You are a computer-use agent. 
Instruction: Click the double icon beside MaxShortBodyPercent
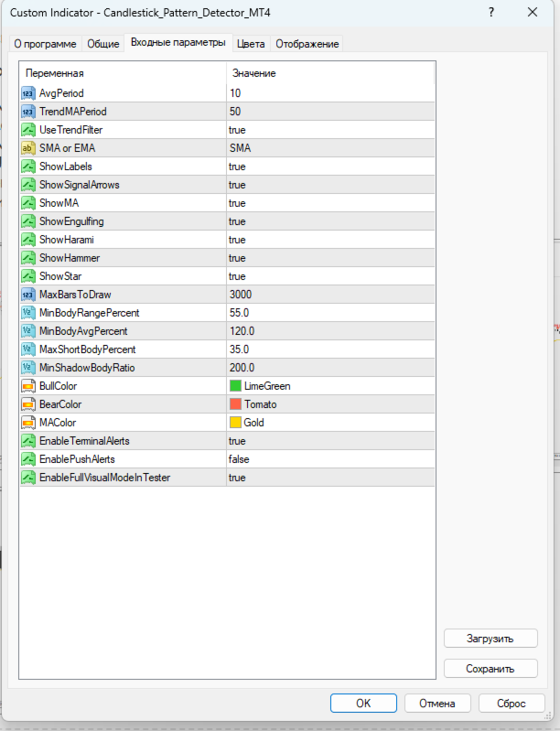pyautogui.click(x=28, y=349)
